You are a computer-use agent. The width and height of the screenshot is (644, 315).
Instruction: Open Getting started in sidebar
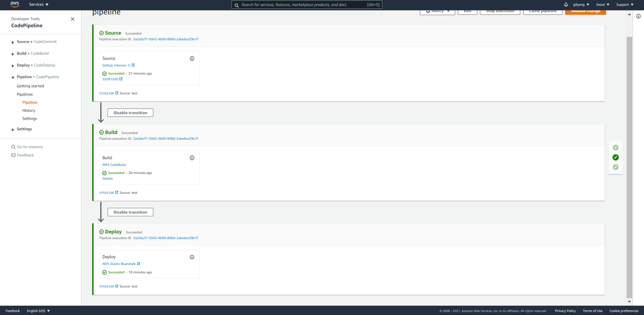click(30, 86)
